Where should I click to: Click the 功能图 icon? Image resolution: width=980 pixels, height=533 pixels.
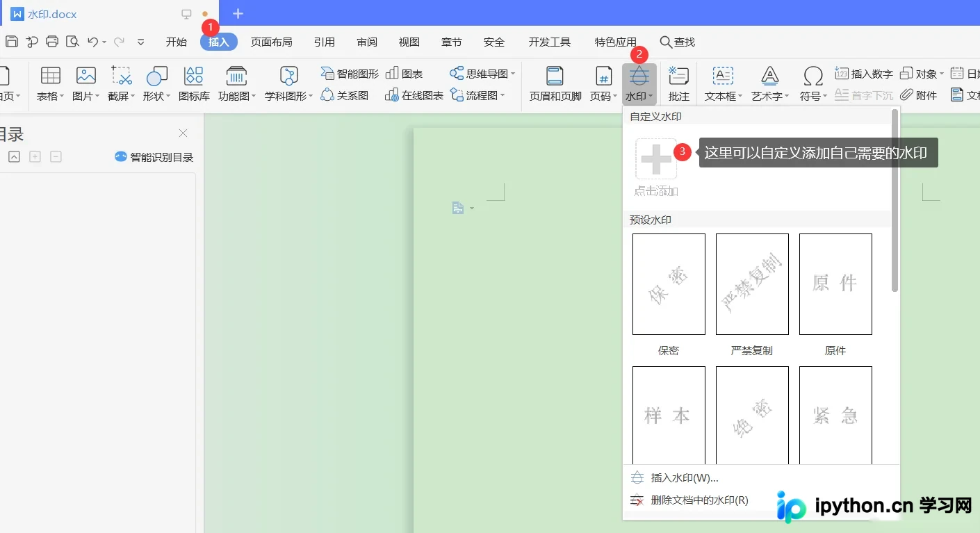[x=237, y=76]
